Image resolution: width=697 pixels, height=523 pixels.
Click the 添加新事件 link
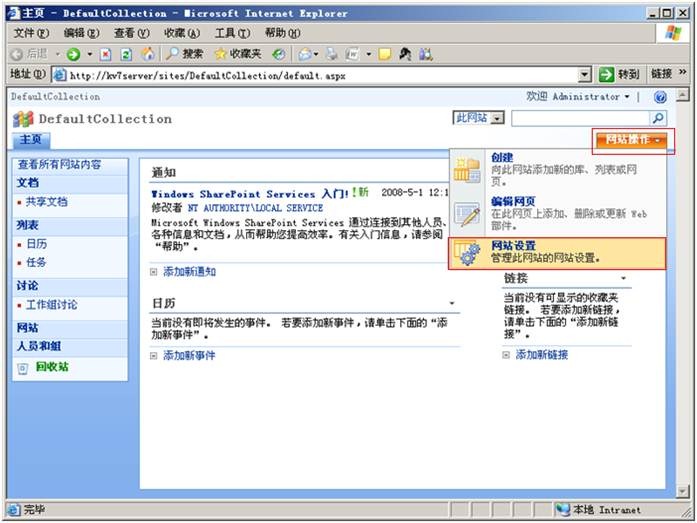pyautogui.click(x=189, y=355)
